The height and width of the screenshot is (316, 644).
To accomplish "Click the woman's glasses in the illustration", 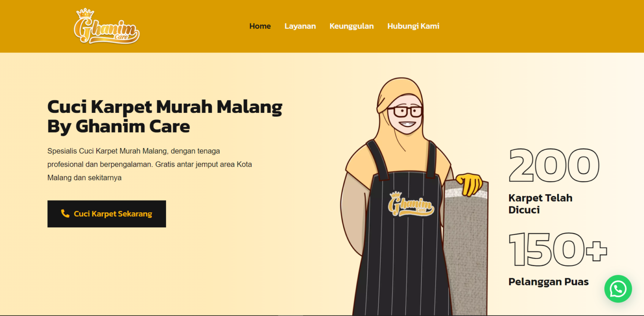I will pyautogui.click(x=405, y=112).
